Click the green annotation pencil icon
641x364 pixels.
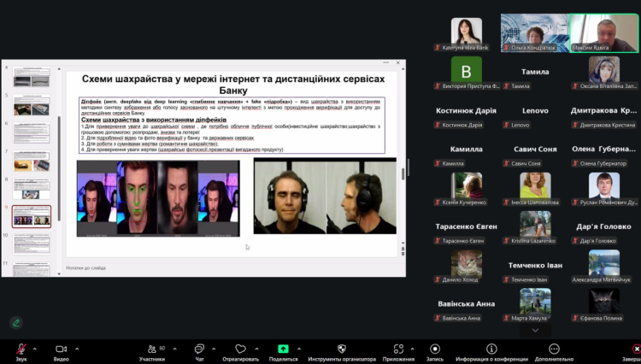[x=15, y=323]
